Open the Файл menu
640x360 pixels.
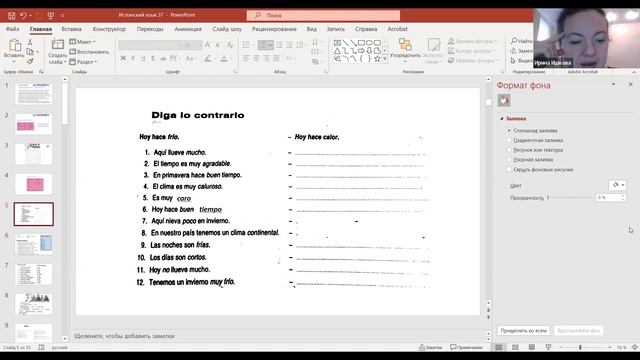[13, 29]
